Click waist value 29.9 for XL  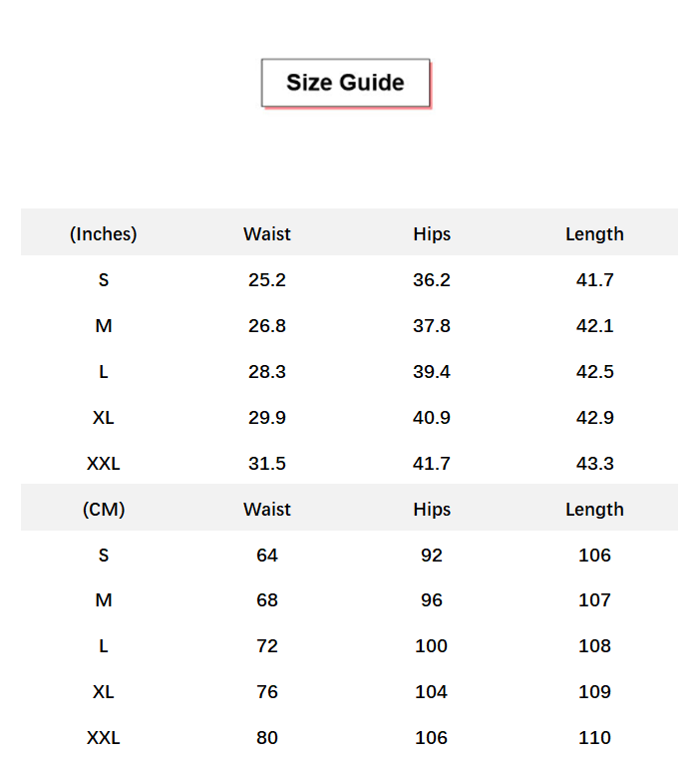(267, 417)
